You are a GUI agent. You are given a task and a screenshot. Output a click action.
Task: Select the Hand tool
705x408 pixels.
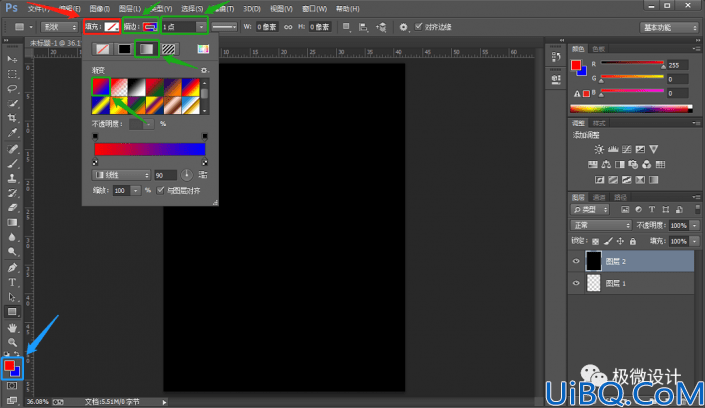coord(12,327)
